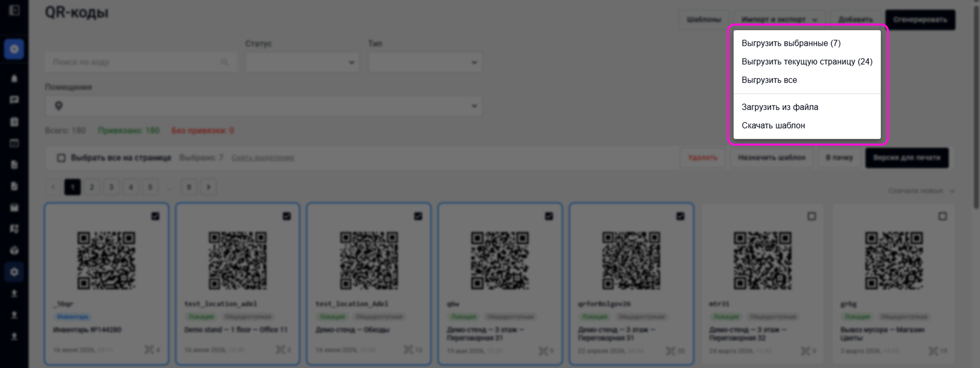Image resolution: width=980 pixels, height=368 pixels.
Task: Click the 'В пачку' button
Action: pos(839,157)
